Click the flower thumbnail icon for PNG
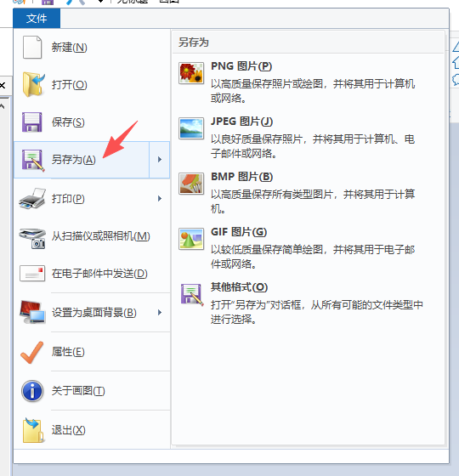The height and width of the screenshot is (476, 459). click(x=191, y=73)
